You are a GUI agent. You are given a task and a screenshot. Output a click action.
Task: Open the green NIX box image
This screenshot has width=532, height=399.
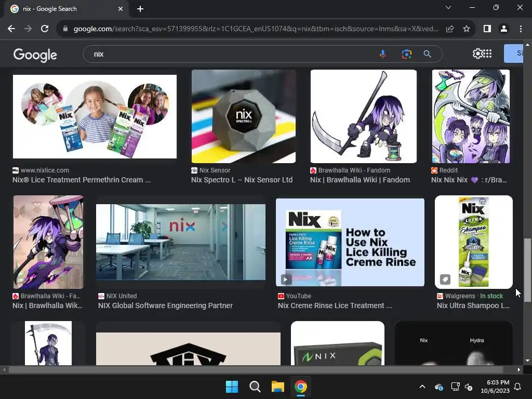(338, 343)
